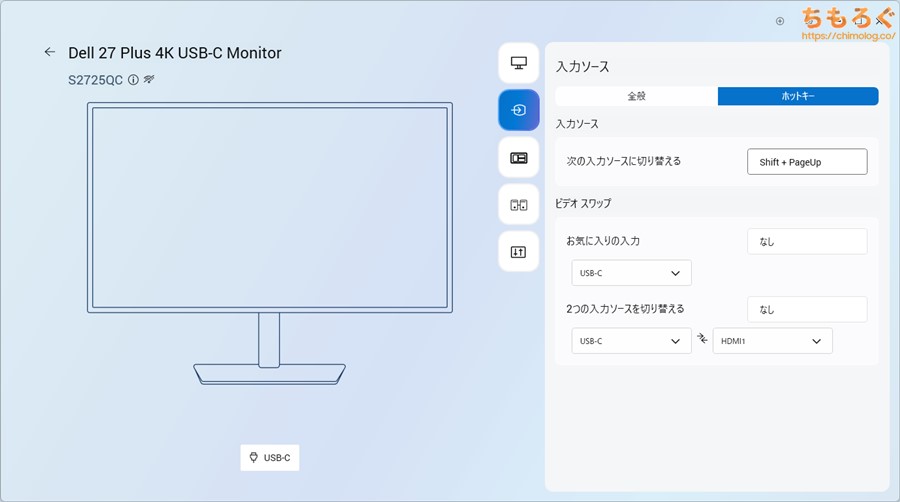Click the なし hotkey field for 2つの入力ソースを切り替える
The width and height of the screenshot is (900, 502).
(x=807, y=309)
